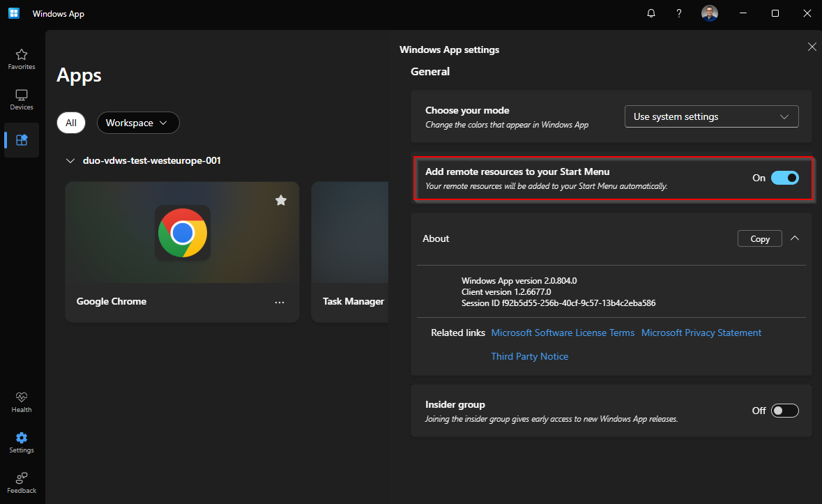
Task: Open the Health page
Action: (22, 402)
